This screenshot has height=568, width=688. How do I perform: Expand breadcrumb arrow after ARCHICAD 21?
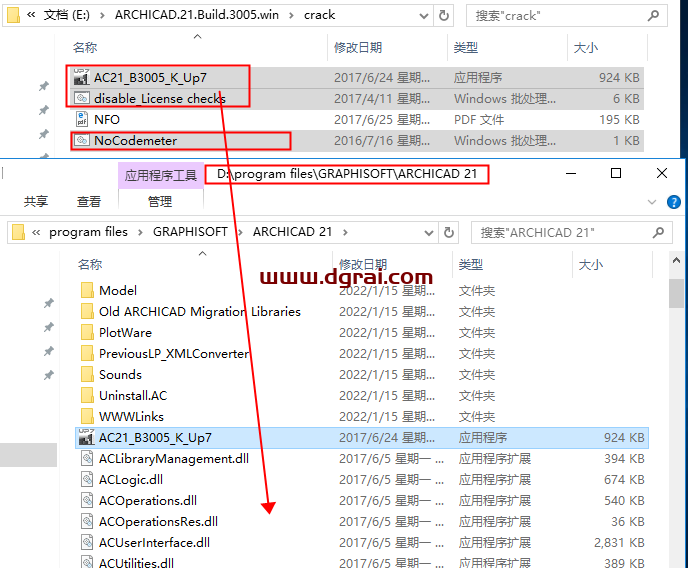(x=345, y=232)
